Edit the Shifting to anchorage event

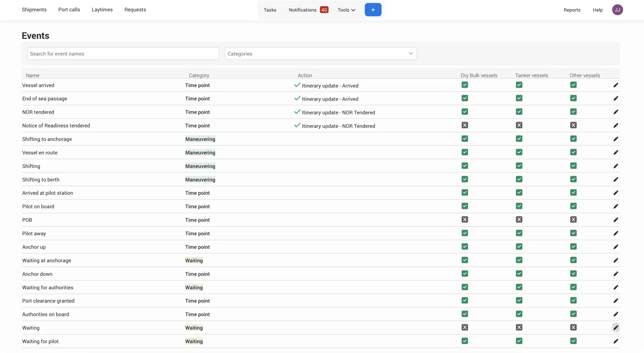coord(616,139)
